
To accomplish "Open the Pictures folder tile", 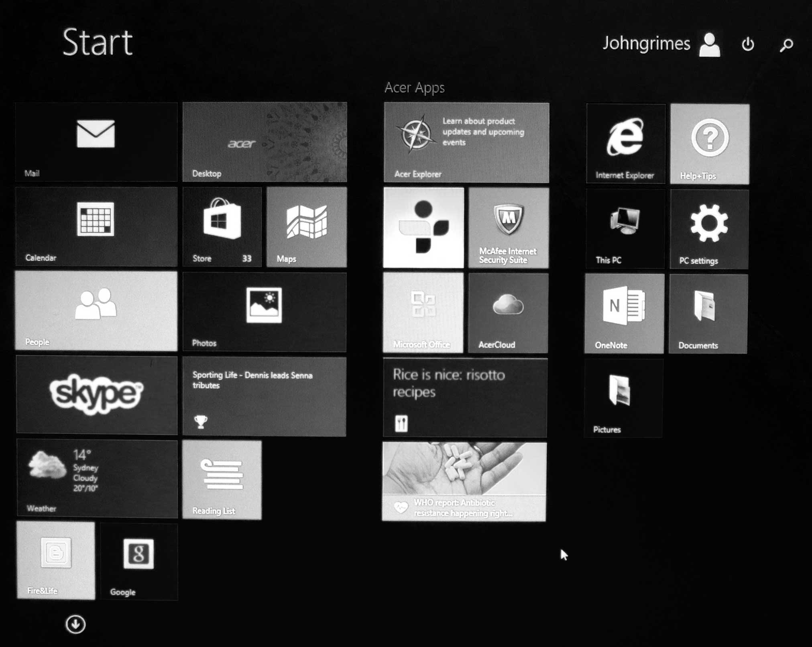I will point(623,398).
